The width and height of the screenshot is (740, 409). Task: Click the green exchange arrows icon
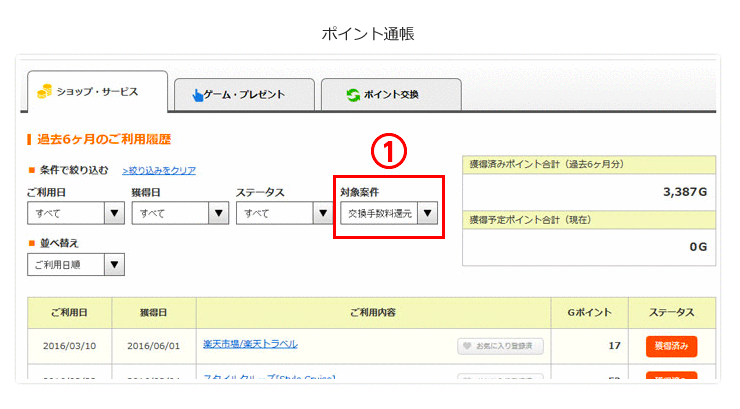click(x=352, y=95)
